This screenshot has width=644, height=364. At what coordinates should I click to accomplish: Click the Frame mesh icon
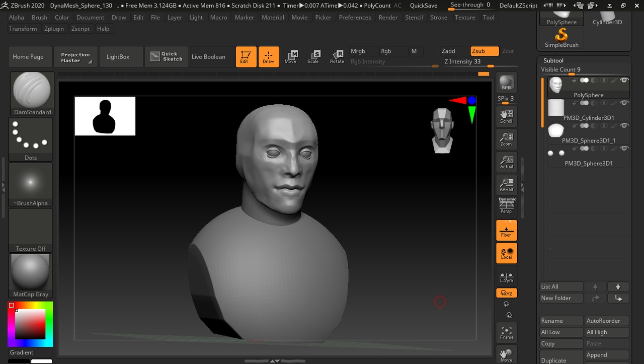[x=506, y=332]
